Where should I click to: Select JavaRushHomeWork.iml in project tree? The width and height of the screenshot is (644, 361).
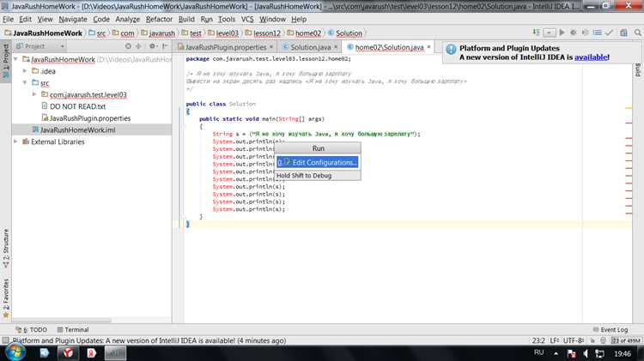pyautogui.click(x=77, y=129)
